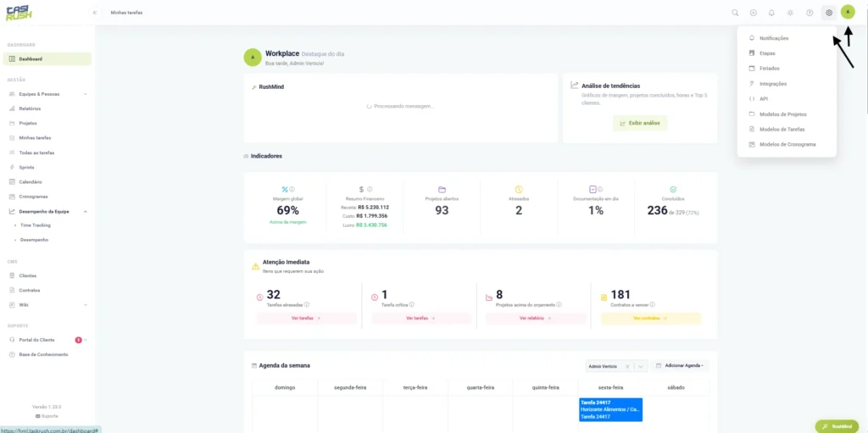Viewport: 868px width, 433px height.
Task: Open Adicionar Agenda dropdown
Action: [x=680, y=366]
